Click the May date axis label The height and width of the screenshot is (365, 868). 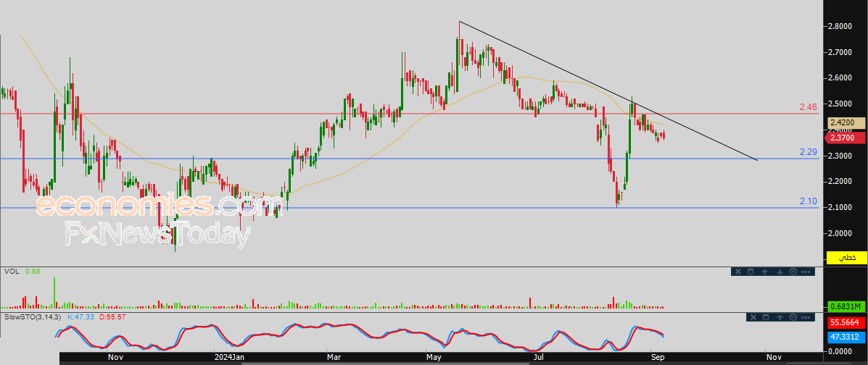[434, 357]
